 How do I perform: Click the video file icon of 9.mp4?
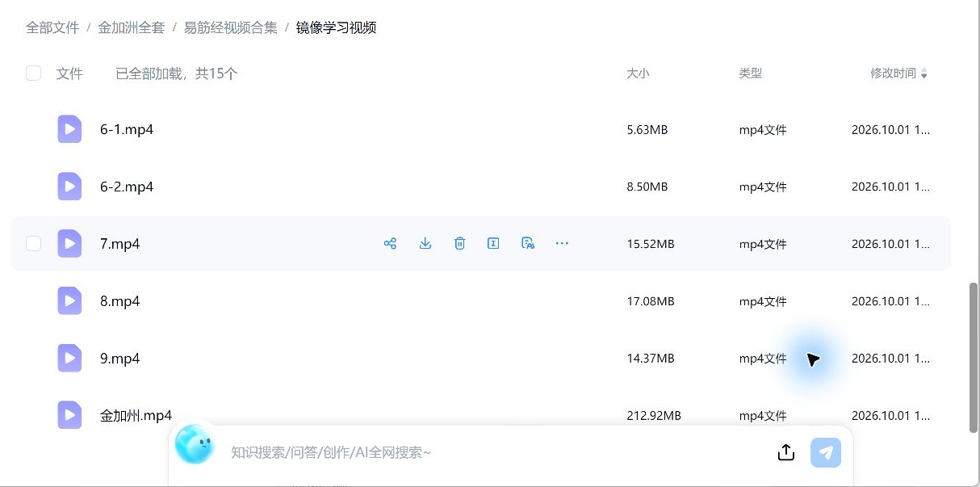69,358
